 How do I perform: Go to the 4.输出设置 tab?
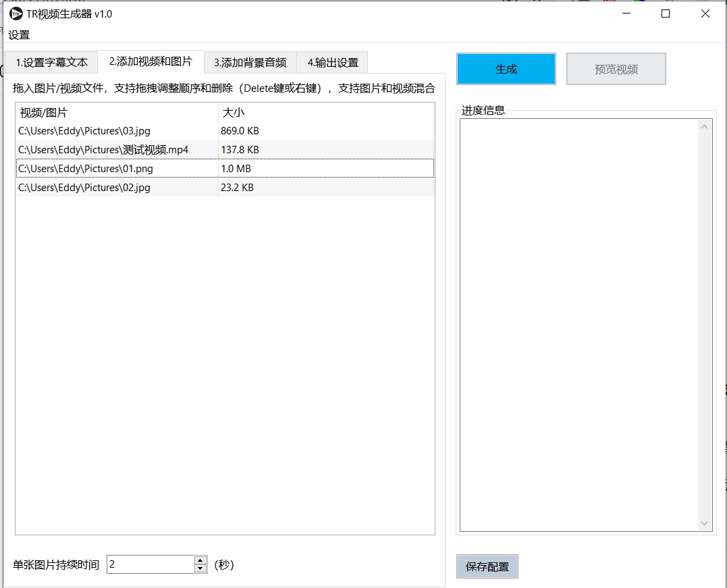pos(333,63)
